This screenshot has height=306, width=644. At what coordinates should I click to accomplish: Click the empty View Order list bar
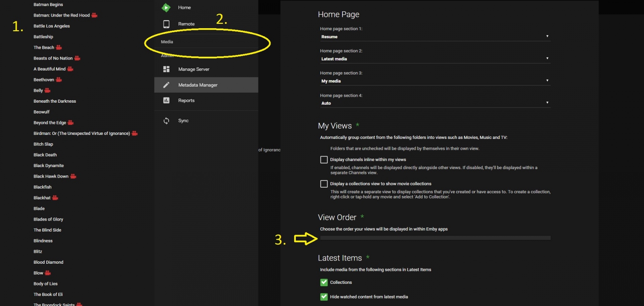(x=435, y=238)
